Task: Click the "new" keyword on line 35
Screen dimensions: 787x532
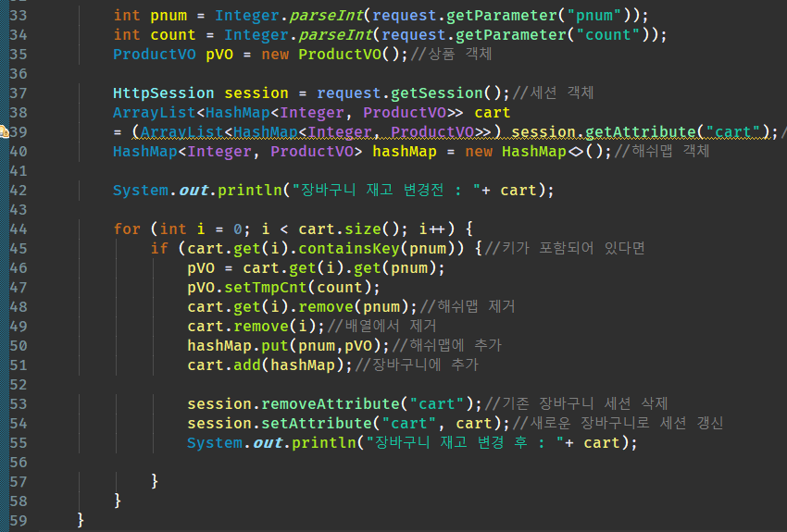Action: tap(275, 55)
